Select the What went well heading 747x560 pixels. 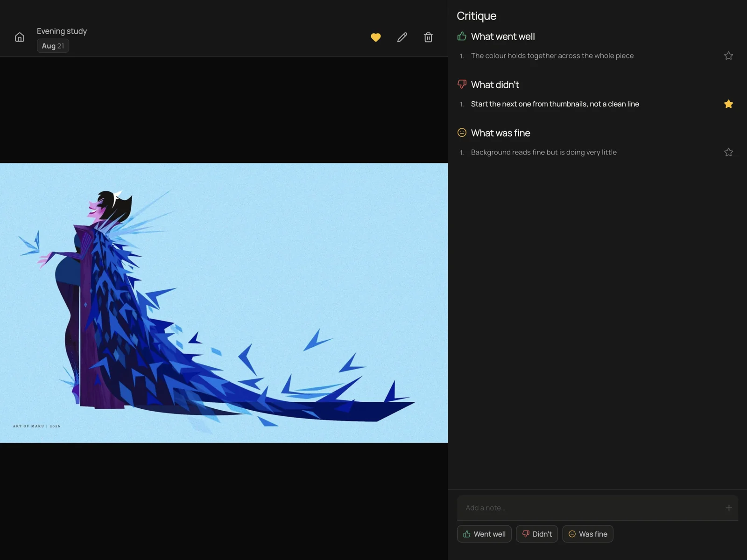coord(503,36)
